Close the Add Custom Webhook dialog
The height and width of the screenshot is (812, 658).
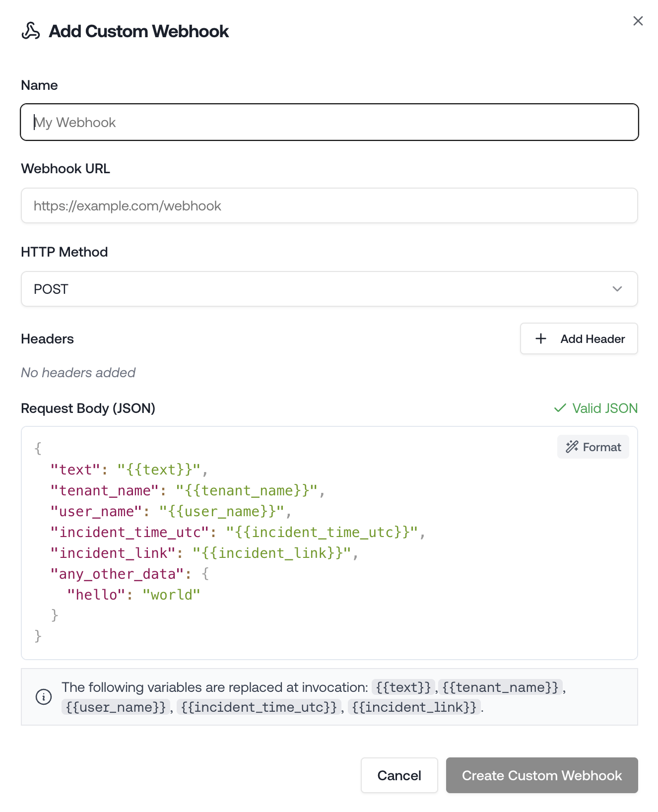638,21
